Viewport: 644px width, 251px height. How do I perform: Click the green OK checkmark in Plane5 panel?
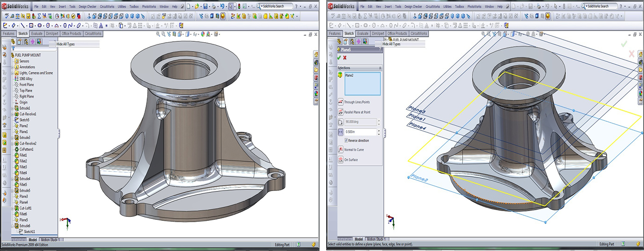click(x=339, y=58)
